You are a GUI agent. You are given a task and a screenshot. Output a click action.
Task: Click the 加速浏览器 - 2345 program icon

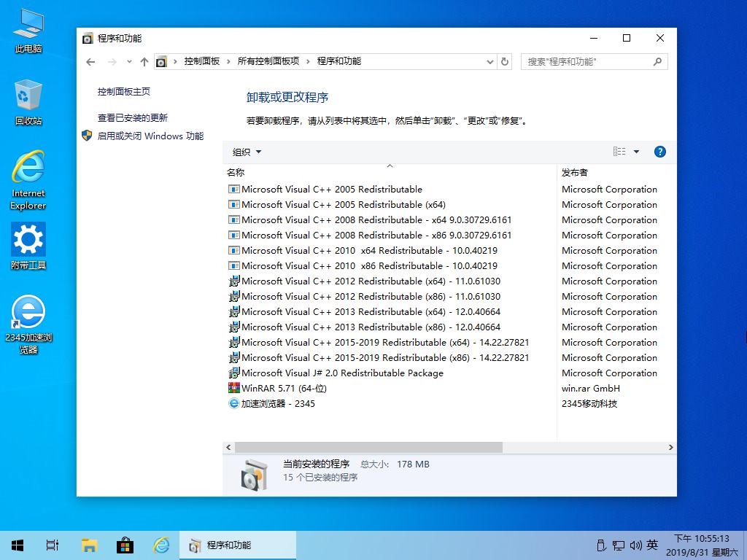click(233, 403)
